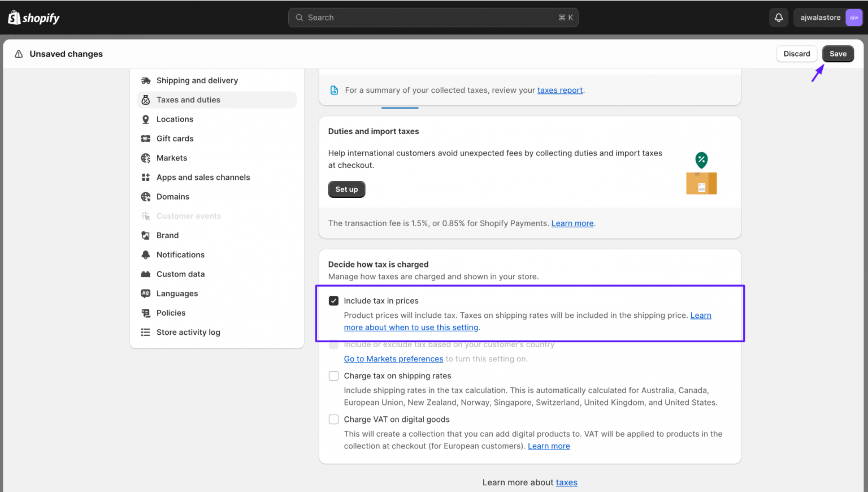Open the Store activity log
Image resolution: width=868 pixels, height=492 pixels.
tap(188, 332)
